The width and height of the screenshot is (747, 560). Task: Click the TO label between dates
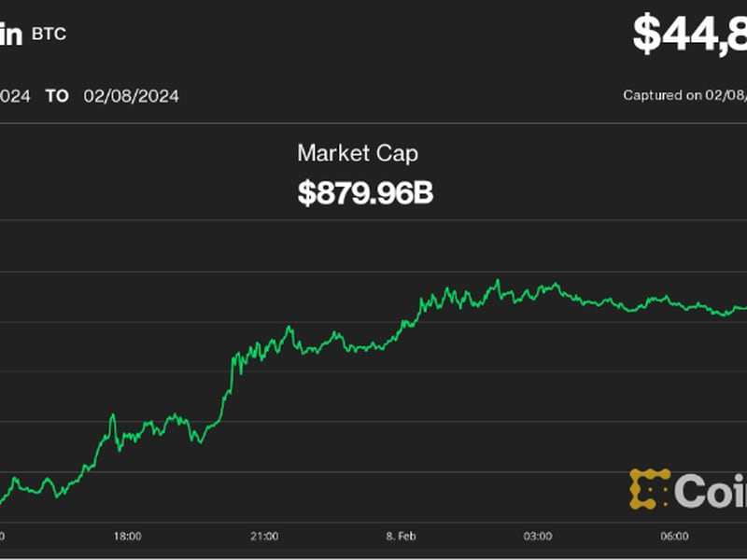point(57,96)
